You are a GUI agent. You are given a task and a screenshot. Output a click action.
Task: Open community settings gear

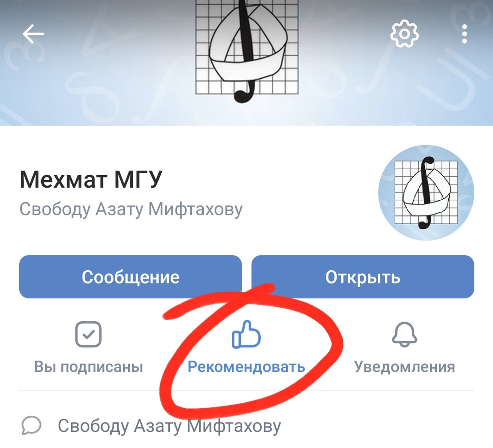point(404,34)
